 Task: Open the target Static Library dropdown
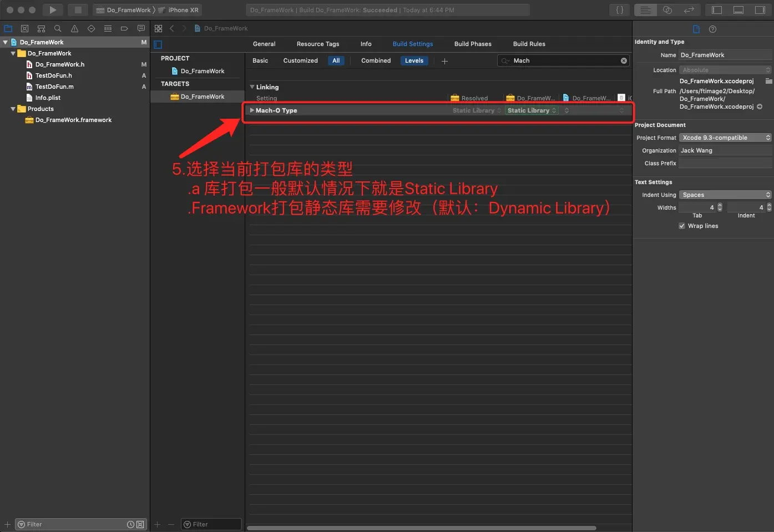pyautogui.click(x=532, y=110)
